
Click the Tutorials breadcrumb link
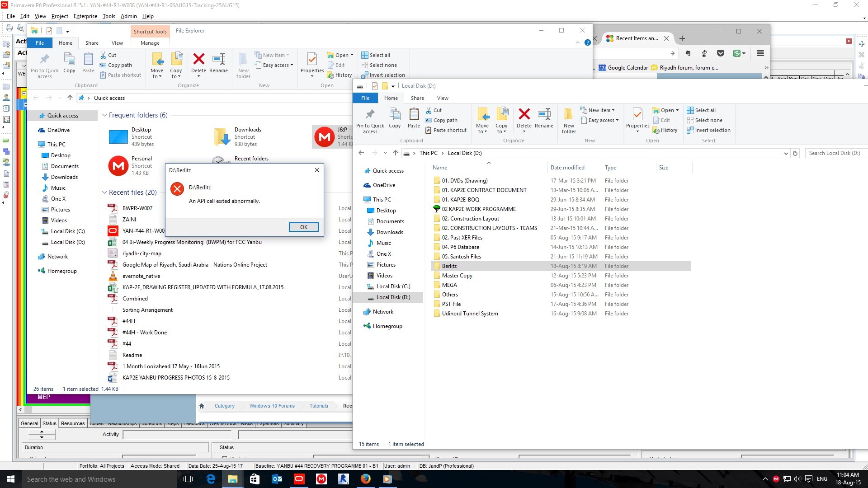click(319, 406)
